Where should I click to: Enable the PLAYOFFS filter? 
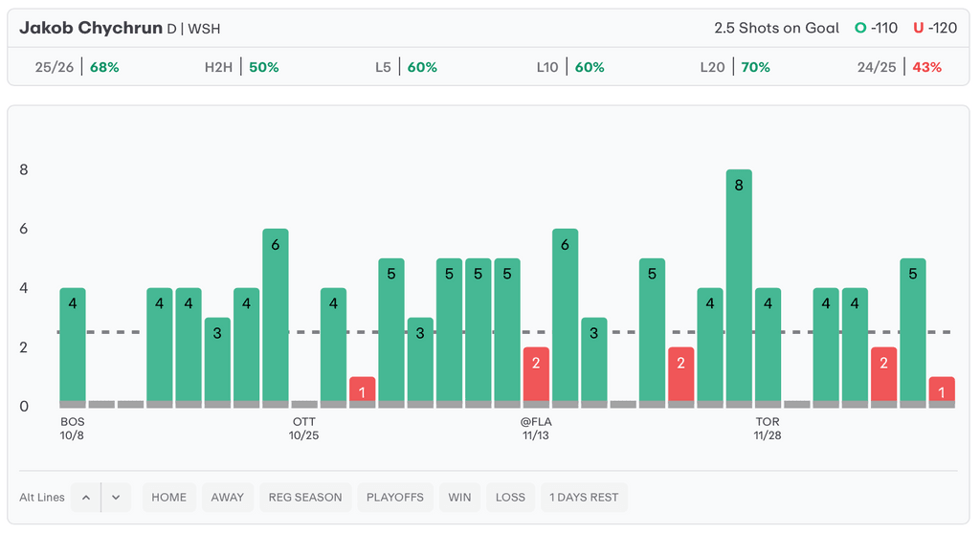pos(394,498)
